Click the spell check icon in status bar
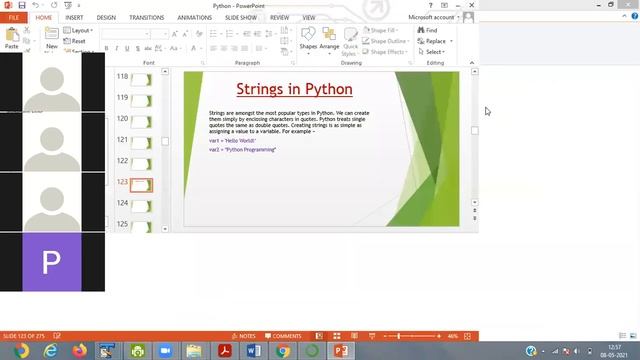The image size is (640, 360). point(57,336)
